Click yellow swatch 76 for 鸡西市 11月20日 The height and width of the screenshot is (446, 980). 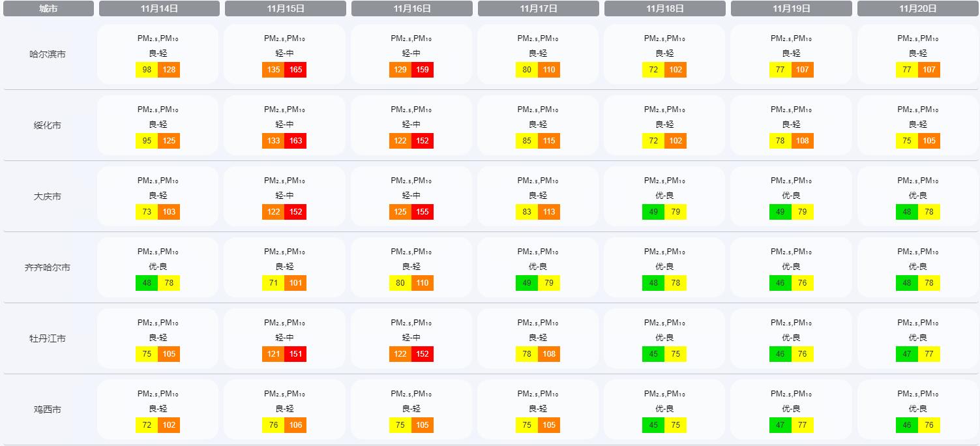[x=929, y=425]
